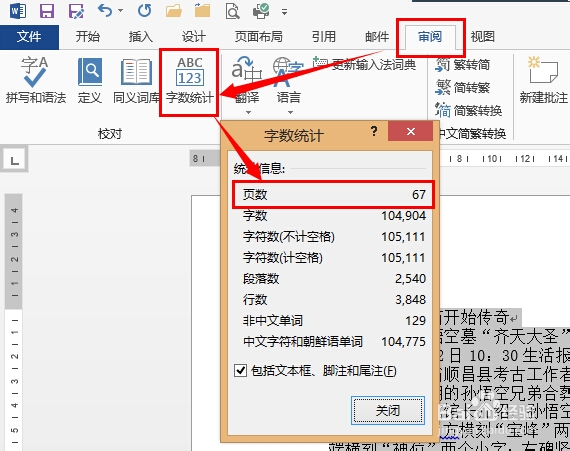This screenshot has height=451, width=570.
Task: Click 更新输入法词典
Action: [365, 64]
